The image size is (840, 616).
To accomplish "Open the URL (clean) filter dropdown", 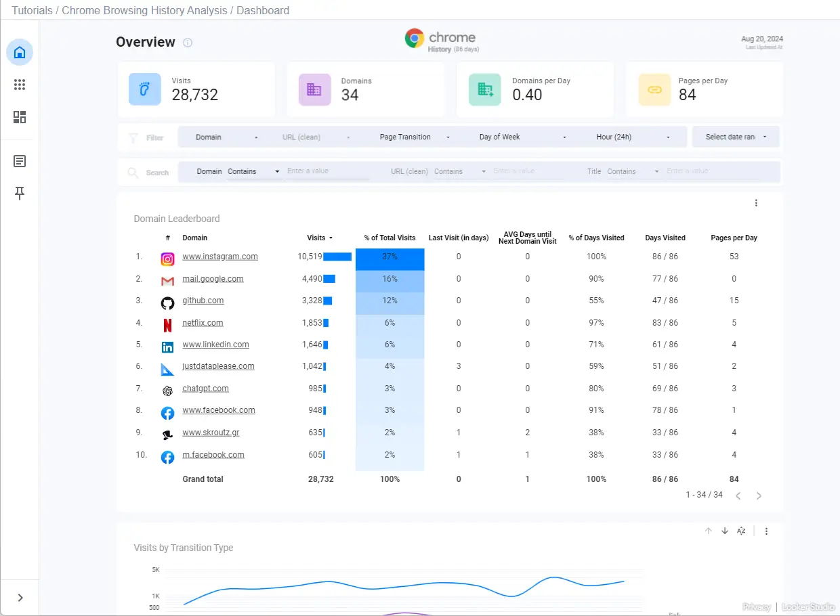I will [x=316, y=137].
